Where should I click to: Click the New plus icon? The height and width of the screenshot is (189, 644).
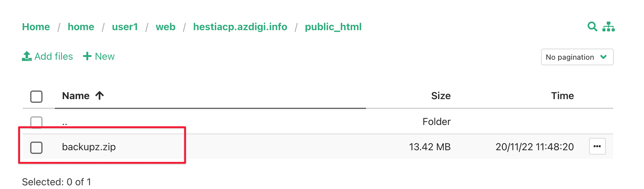point(87,56)
